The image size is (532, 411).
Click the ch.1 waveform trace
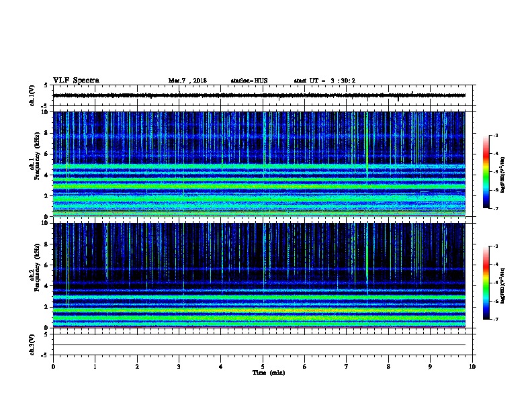point(259,95)
